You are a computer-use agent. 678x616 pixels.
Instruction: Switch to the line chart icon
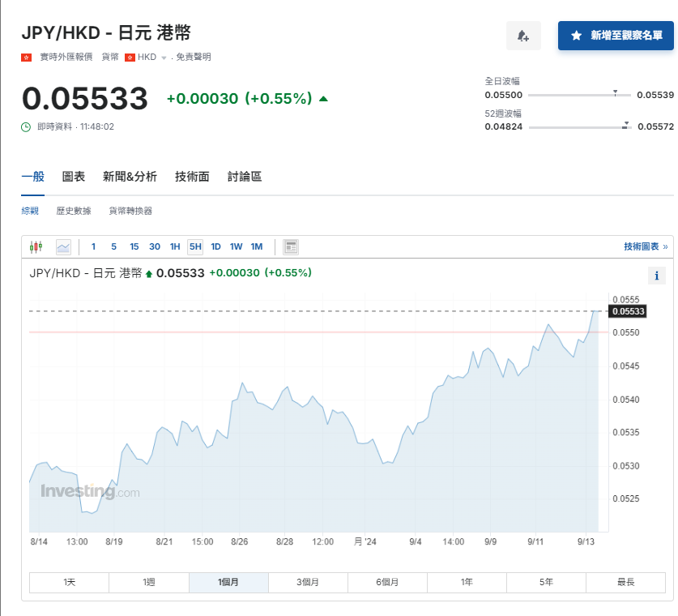point(63,246)
